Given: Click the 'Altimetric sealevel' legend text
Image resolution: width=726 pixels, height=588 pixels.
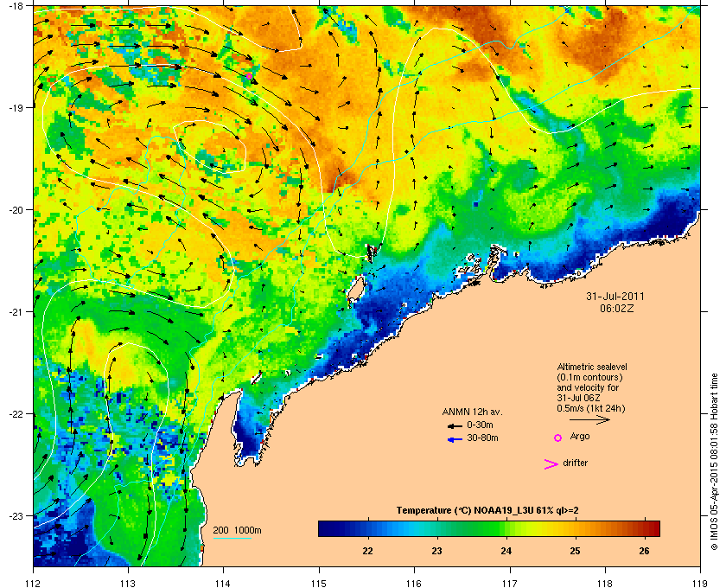Looking at the screenshot, I should tap(592, 367).
